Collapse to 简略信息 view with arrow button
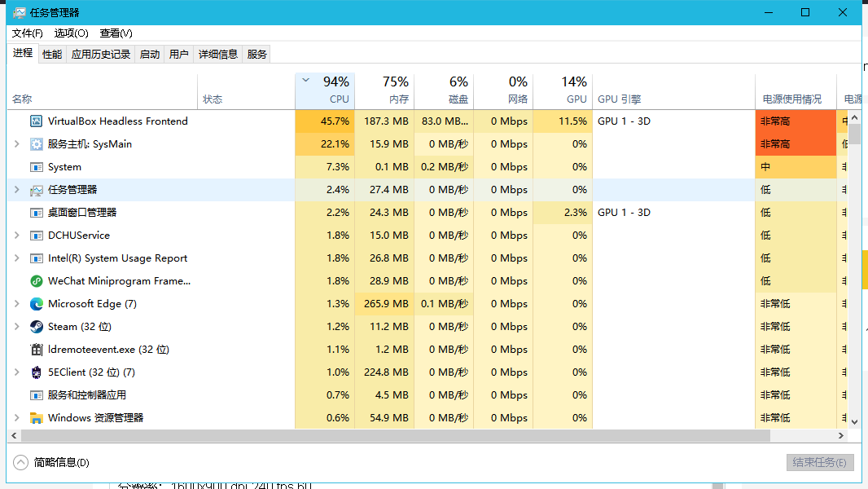This screenshot has height=489, width=868. point(21,462)
